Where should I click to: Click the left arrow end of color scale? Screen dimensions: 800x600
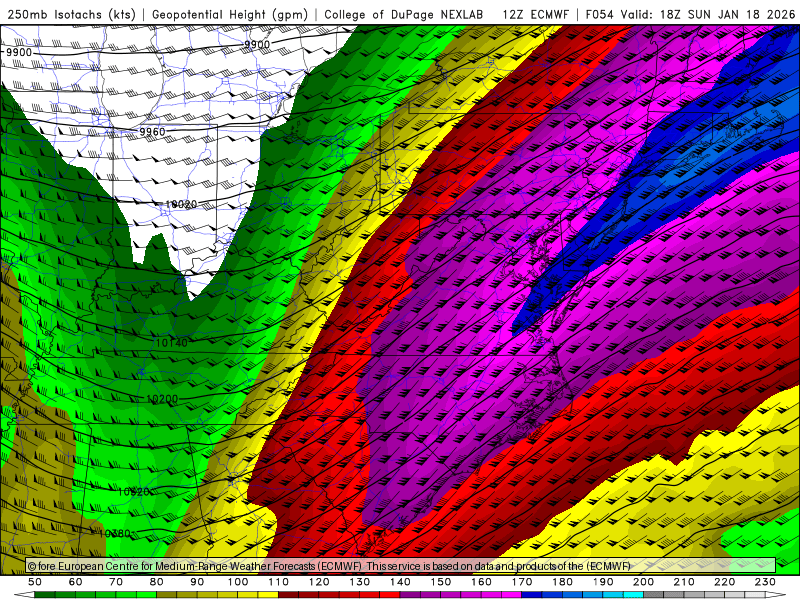click(x=24, y=595)
